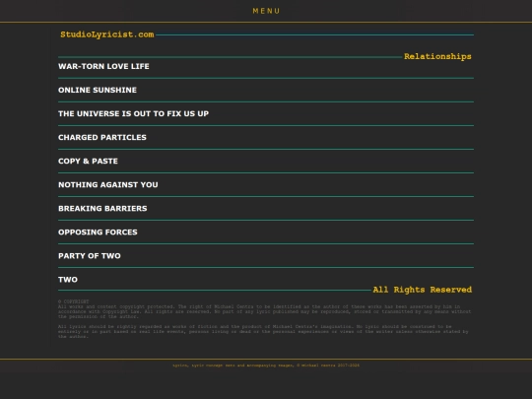Click the All Rights Reserved heading
532x399 pixels.
click(422, 290)
